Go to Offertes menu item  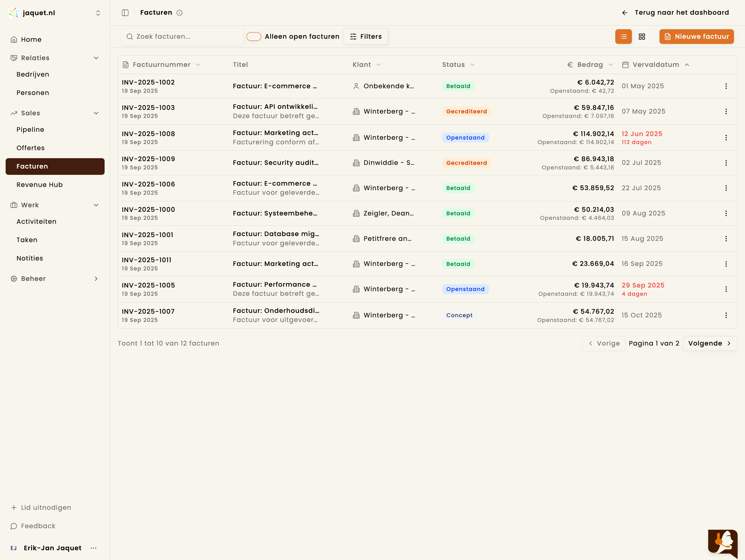tap(30, 148)
